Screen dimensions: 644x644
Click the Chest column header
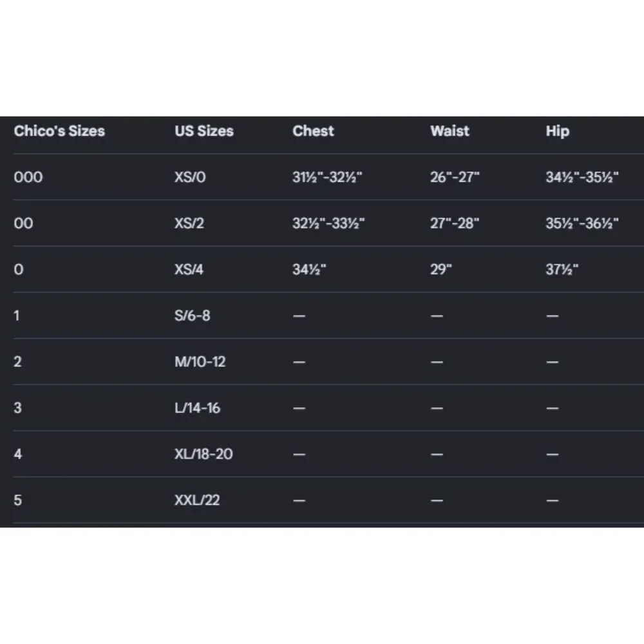[x=313, y=131]
